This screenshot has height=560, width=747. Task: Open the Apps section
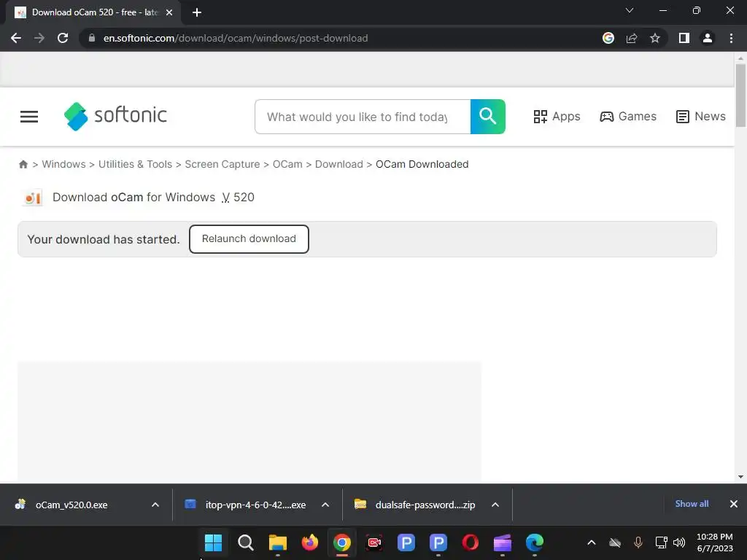tap(557, 117)
